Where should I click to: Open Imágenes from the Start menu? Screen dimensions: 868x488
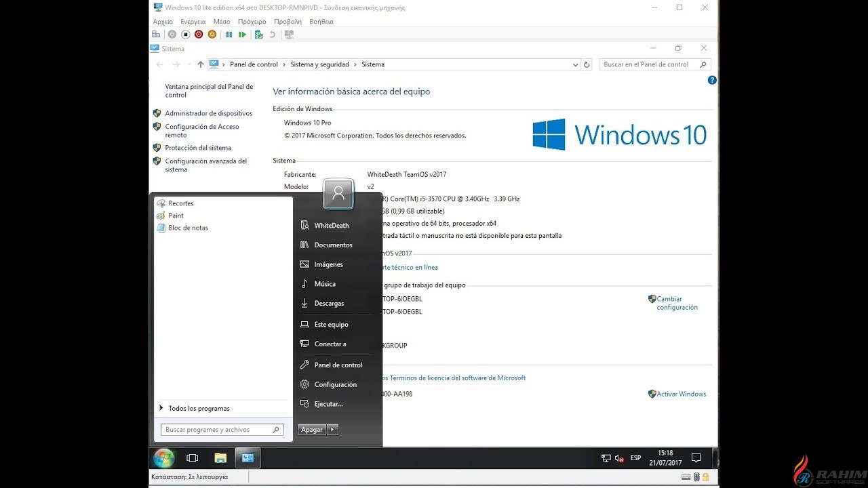tap(328, 264)
